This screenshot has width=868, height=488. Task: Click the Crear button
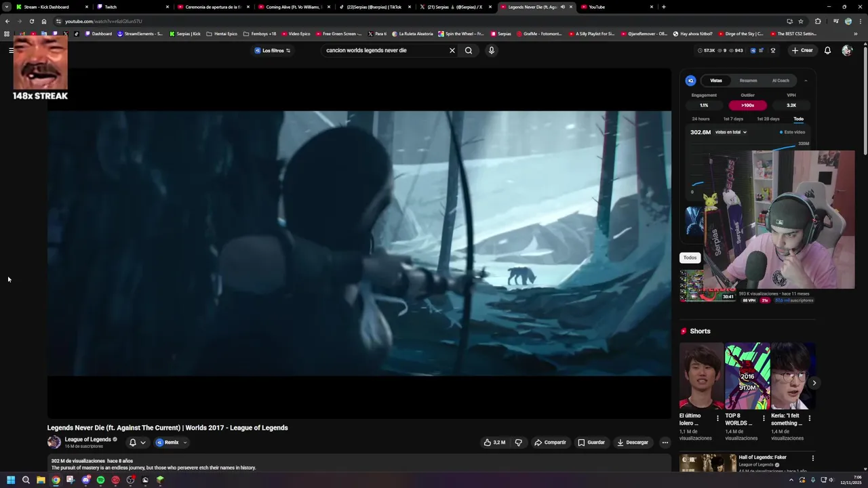(x=802, y=50)
